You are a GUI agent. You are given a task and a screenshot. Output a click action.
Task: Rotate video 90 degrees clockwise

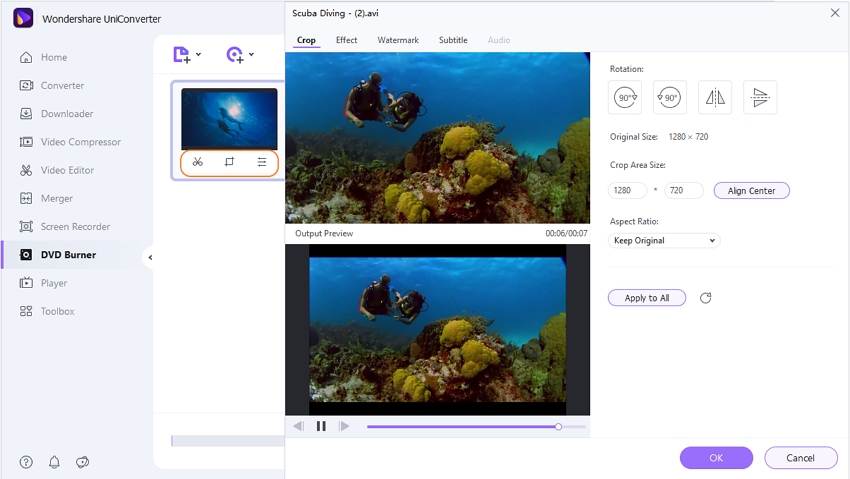point(624,98)
